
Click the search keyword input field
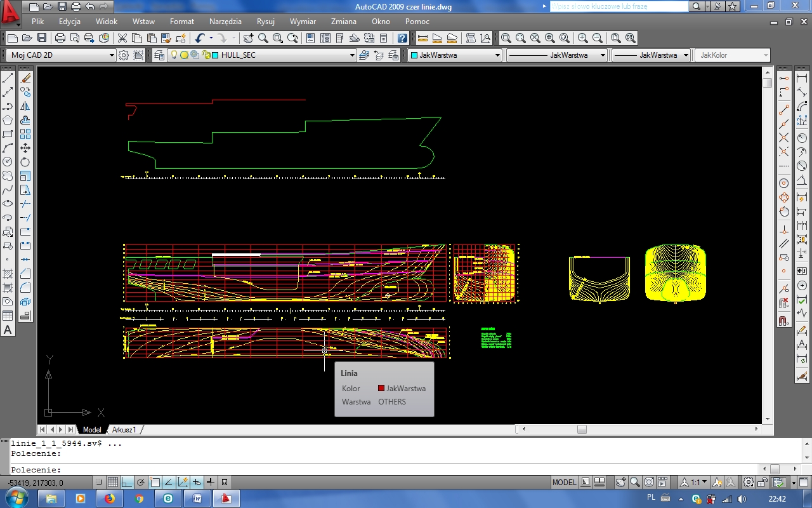click(x=619, y=6)
